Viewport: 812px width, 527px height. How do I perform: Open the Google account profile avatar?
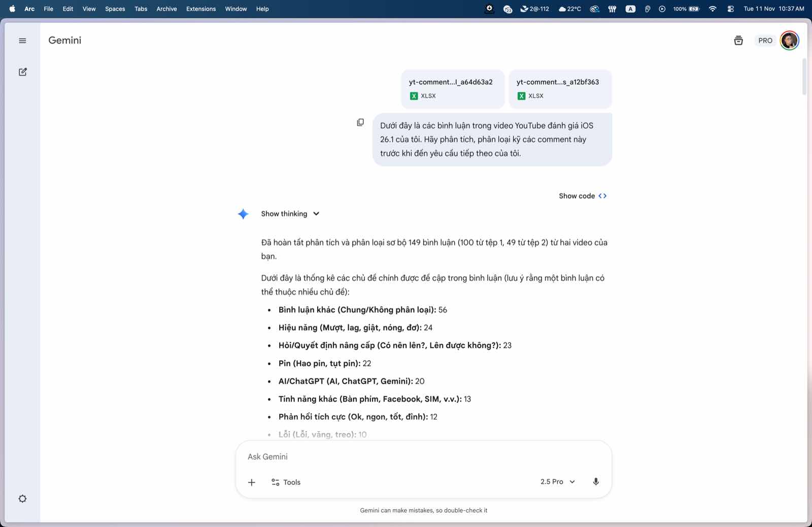tap(789, 41)
